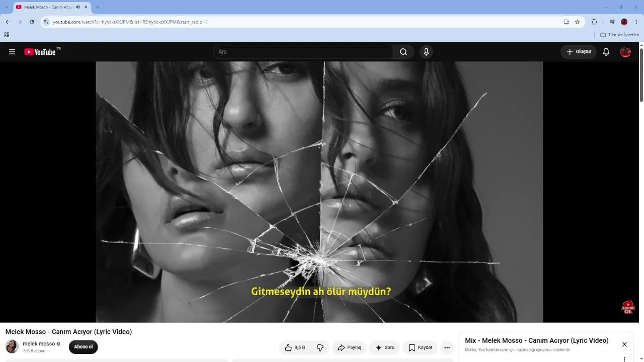Close the Mix playlist panel
644x362 pixels.
pos(624,344)
